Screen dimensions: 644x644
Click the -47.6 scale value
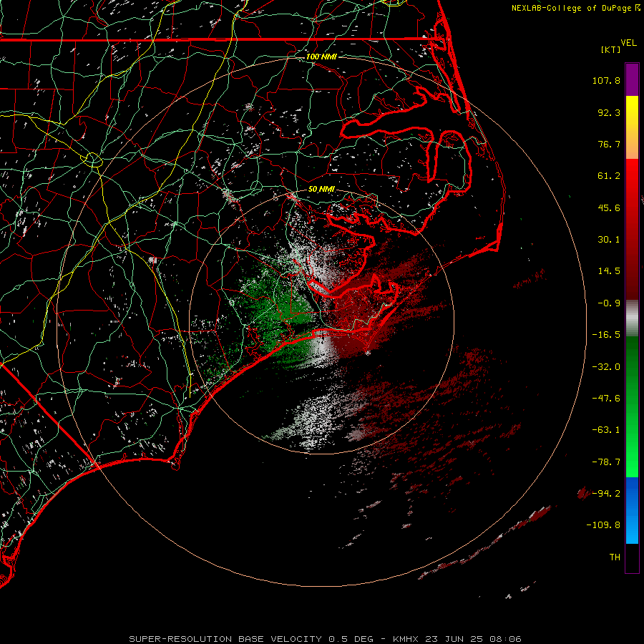pos(606,399)
